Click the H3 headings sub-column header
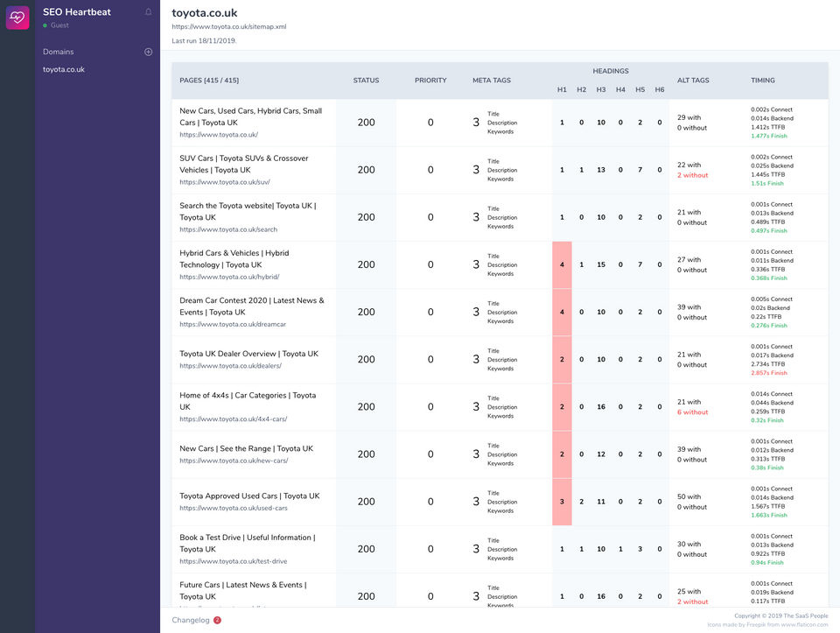Viewport: 840px width, 633px height. (601, 89)
